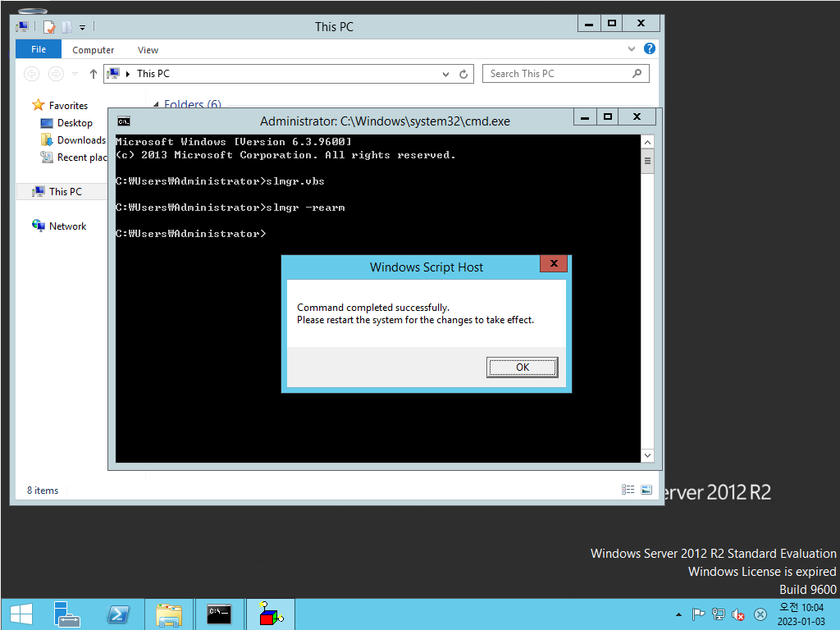Open File Explorer taskbar icon
840x630 pixels.
pos(169,614)
